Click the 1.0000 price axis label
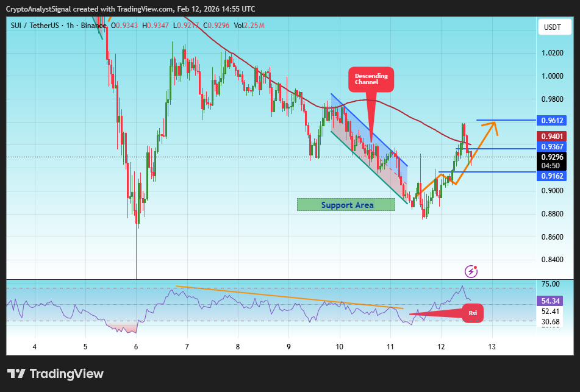 click(553, 76)
